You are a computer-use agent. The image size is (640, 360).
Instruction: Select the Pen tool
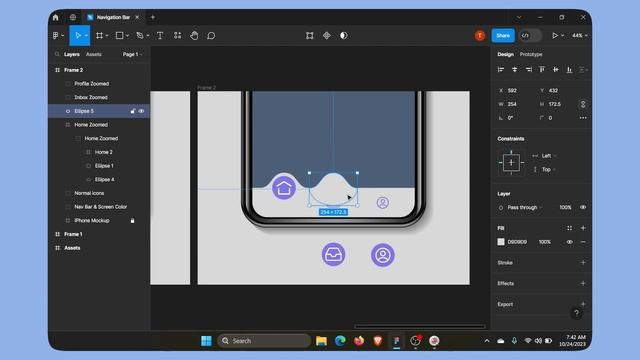(x=140, y=36)
